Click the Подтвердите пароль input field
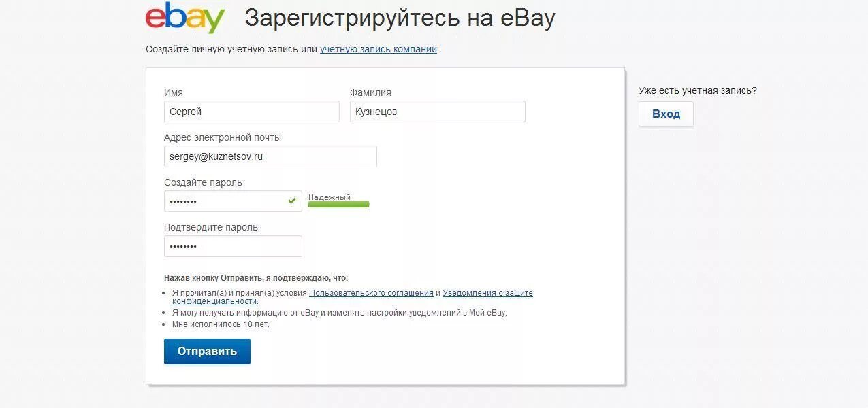Screen dimensions: 868x408 coord(233,246)
